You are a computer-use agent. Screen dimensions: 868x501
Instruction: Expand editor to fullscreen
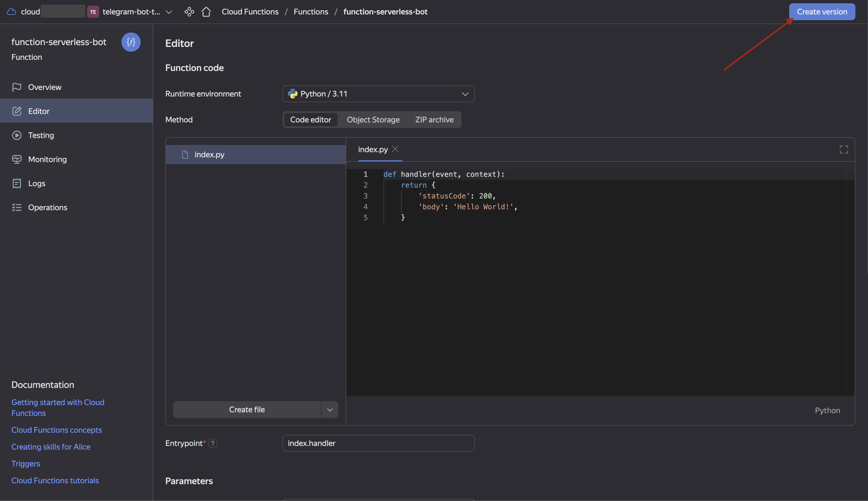844,149
